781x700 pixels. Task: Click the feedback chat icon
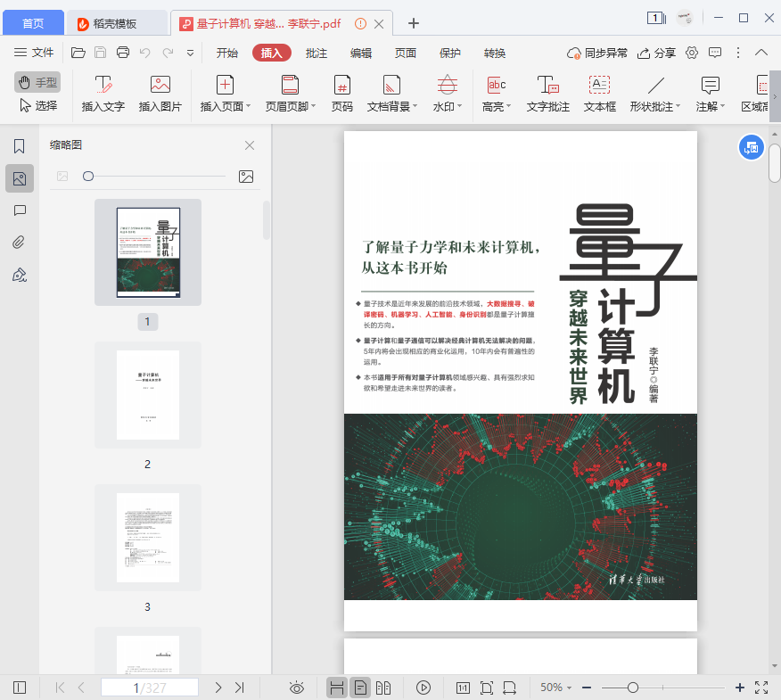coord(715,53)
